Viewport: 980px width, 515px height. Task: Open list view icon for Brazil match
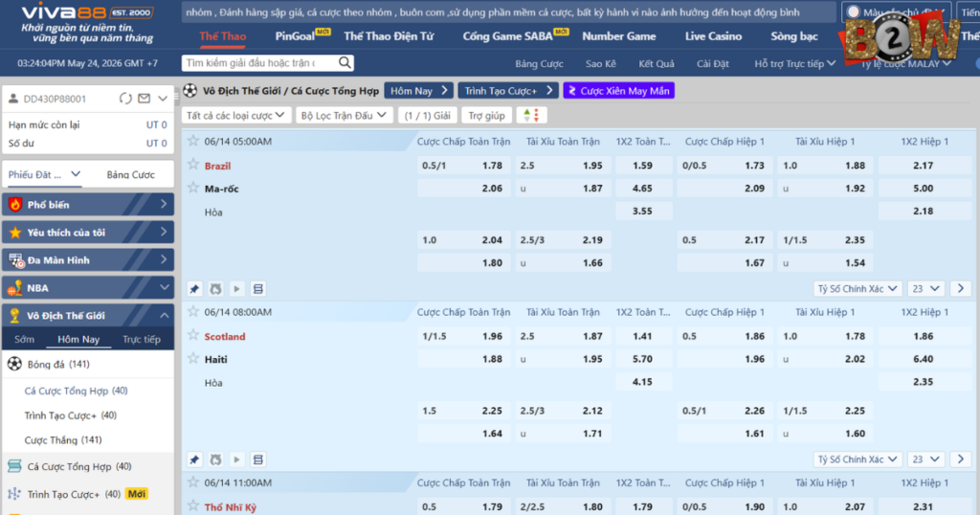257,289
